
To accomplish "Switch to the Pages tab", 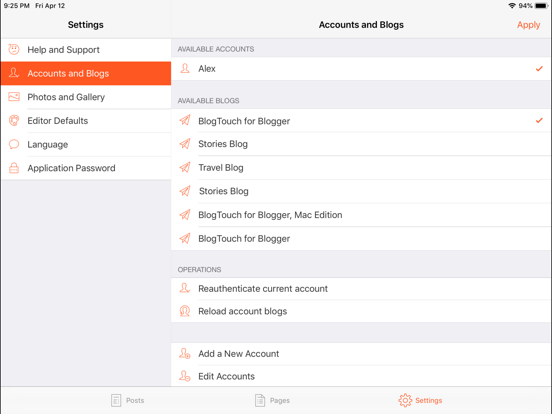I will click(x=272, y=400).
